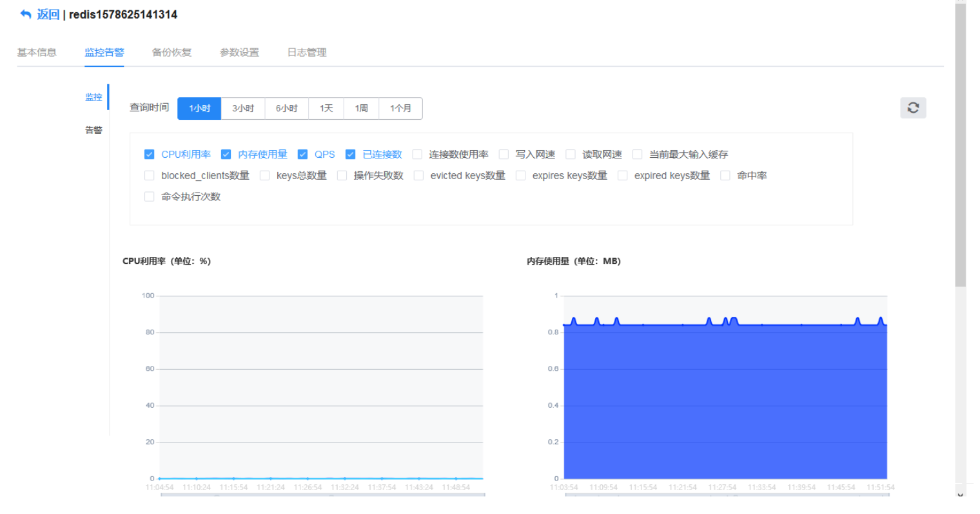
Task: Switch to the 日志管理 tab
Action: 307,52
